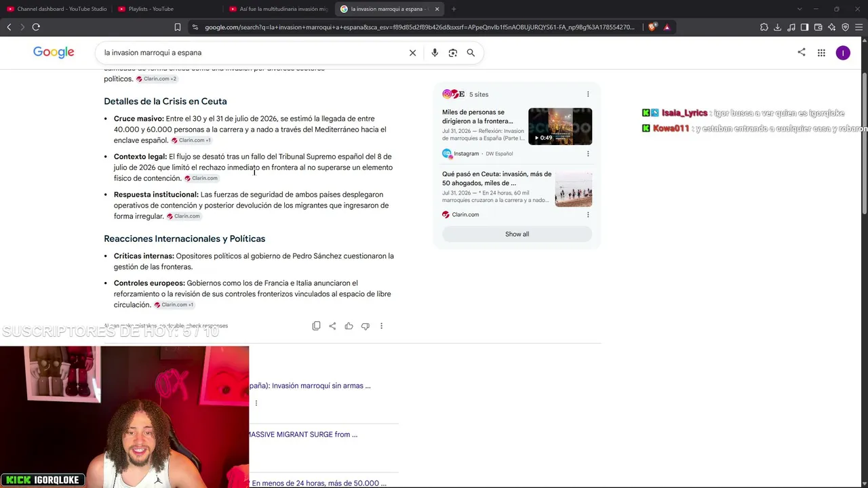Click the Google logo
This screenshot has width=868, height=488.
pos(54,53)
